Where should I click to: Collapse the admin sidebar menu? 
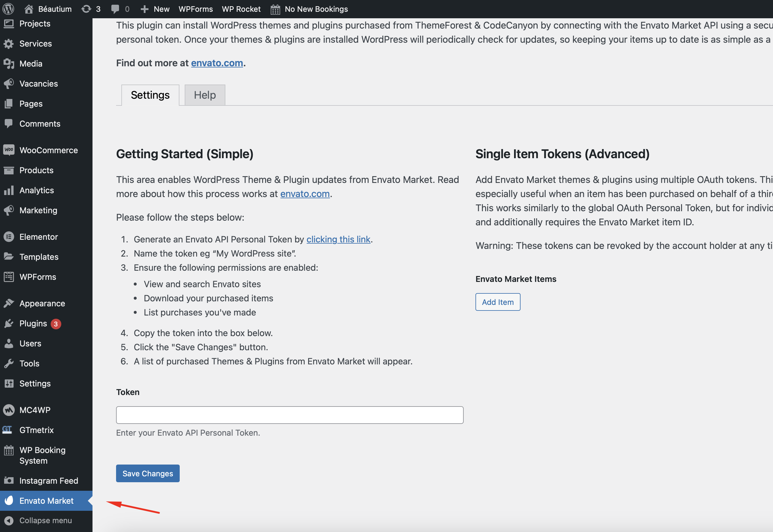(46, 520)
